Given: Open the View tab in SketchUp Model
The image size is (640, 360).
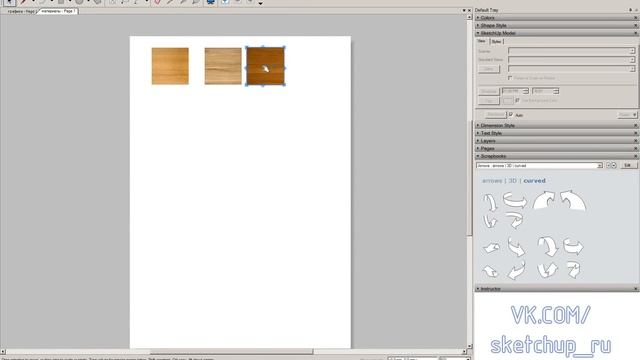Looking at the screenshot, I should 482,41.
